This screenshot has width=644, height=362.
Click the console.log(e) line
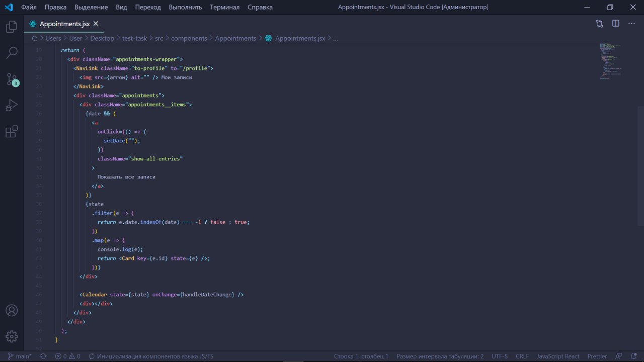pyautogui.click(x=120, y=249)
